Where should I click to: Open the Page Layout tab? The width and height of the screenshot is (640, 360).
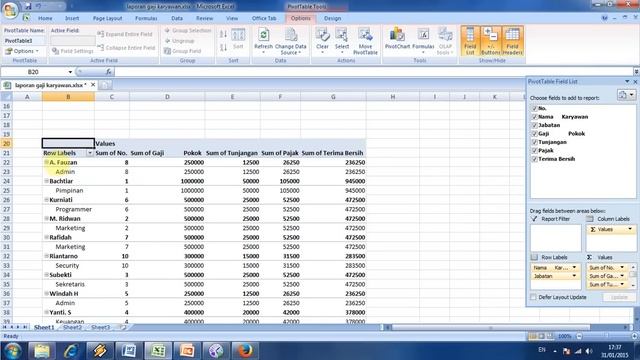tap(107, 18)
